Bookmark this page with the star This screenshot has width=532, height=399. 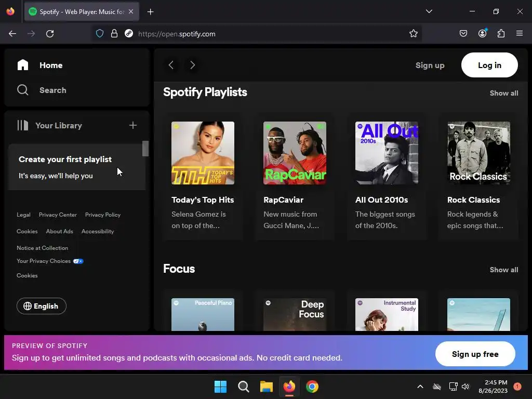point(413,34)
